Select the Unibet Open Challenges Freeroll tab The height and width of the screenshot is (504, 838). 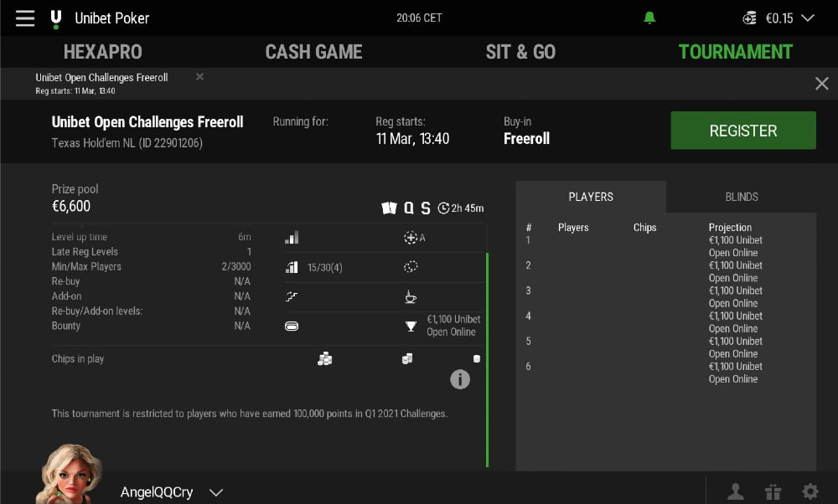tap(101, 83)
